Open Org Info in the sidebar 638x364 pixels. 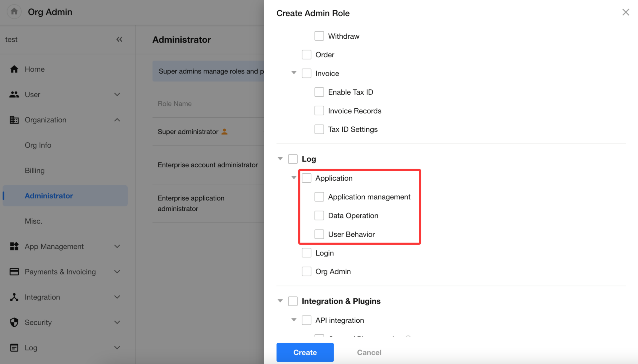click(x=38, y=145)
